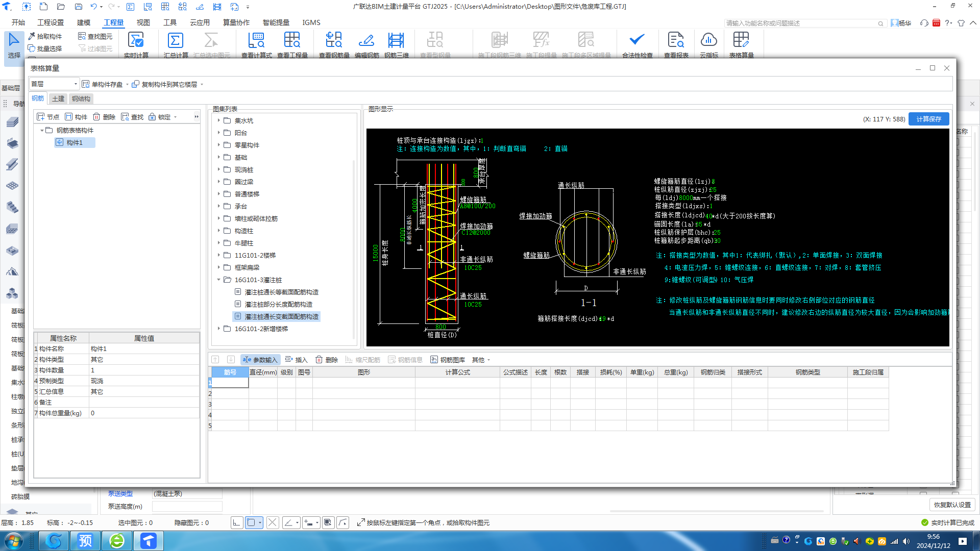Open 查看工程量 ribbon tool
980x551 pixels.
(x=292, y=45)
